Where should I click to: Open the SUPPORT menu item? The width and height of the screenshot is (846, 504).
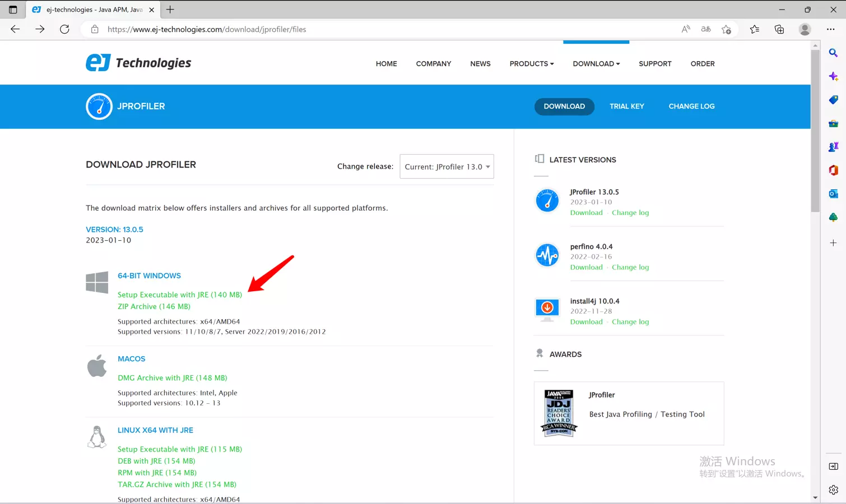coord(655,64)
